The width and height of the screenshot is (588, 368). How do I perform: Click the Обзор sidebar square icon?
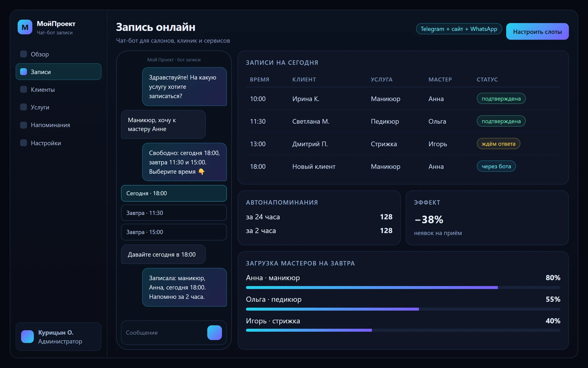[x=24, y=54]
